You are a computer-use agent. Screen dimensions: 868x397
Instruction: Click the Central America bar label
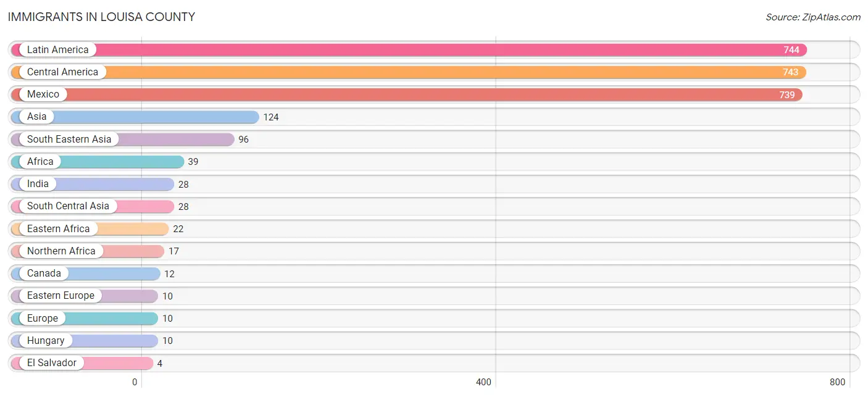point(62,72)
